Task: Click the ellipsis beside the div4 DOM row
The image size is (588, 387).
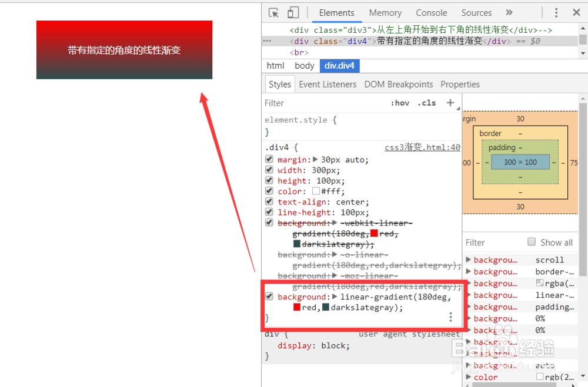Action: click(267, 41)
